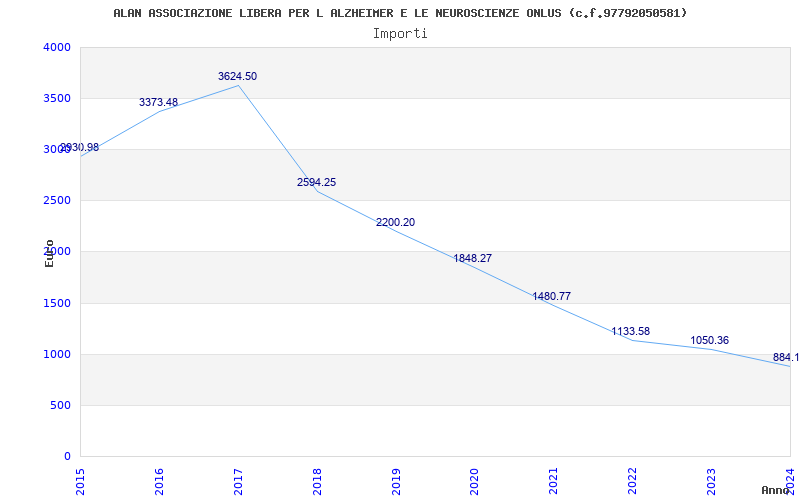This screenshot has height=500, width=800.
Task: Click the 1480.77 data label
Action: pos(552,296)
